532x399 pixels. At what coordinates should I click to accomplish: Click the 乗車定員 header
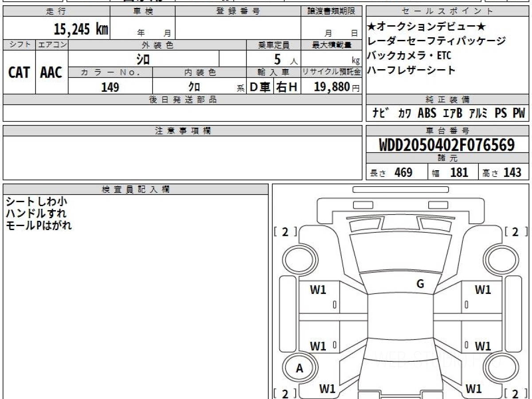(274, 45)
